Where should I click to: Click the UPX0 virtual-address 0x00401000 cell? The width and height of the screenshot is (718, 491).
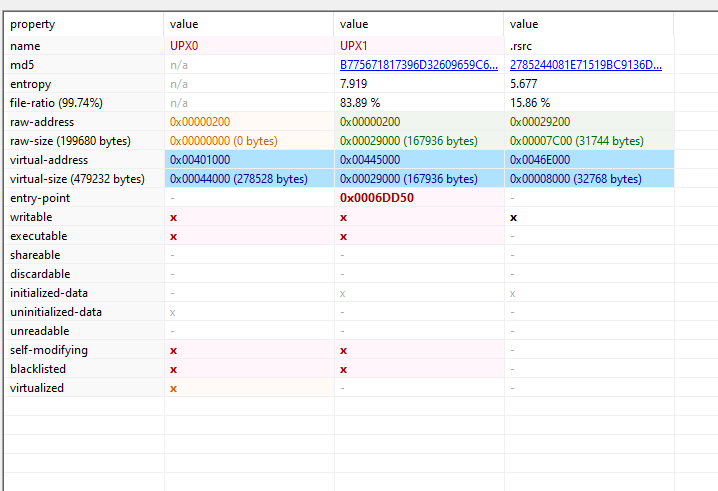199,160
